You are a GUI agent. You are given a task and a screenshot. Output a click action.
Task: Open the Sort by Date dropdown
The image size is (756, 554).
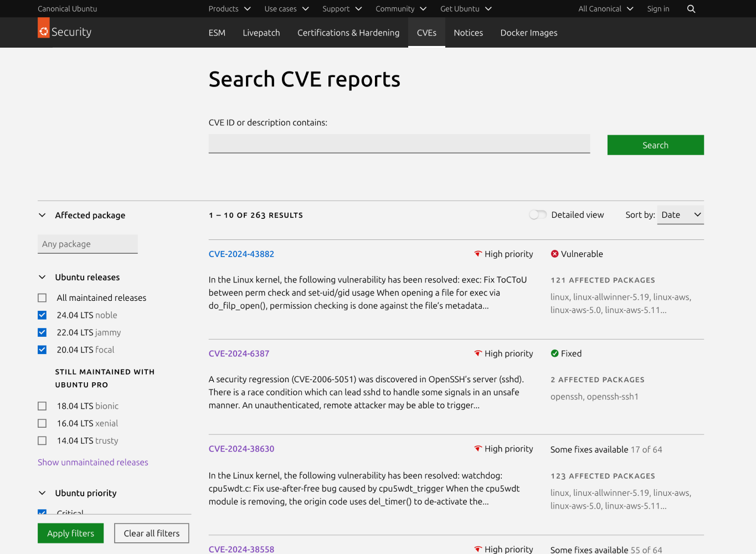(x=680, y=215)
